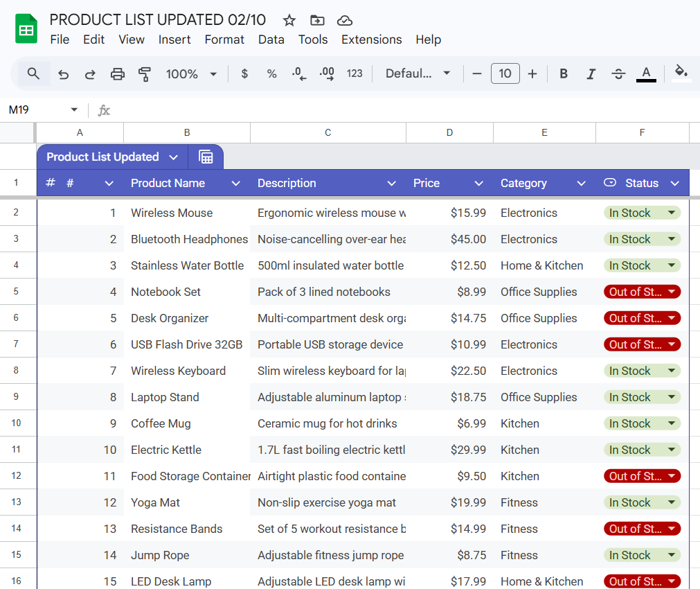The image size is (700, 589).
Task: Expand Product List Updated table options chevron
Action: pyautogui.click(x=174, y=157)
